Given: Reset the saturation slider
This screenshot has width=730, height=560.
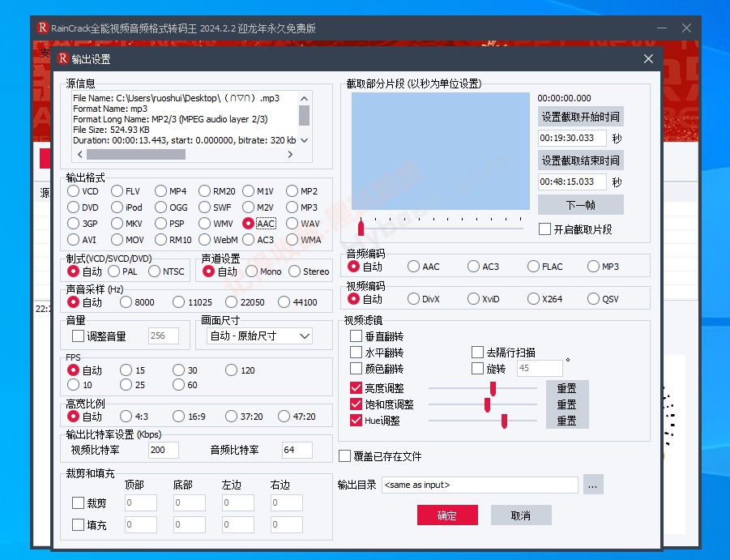Looking at the screenshot, I should click(567, 404).
